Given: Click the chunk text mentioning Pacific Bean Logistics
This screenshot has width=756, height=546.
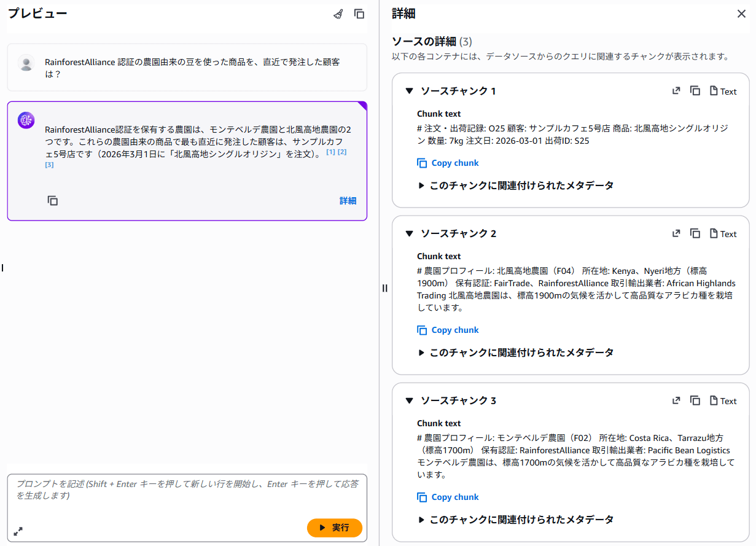Looking at the screenshot, I should point(575,456).
